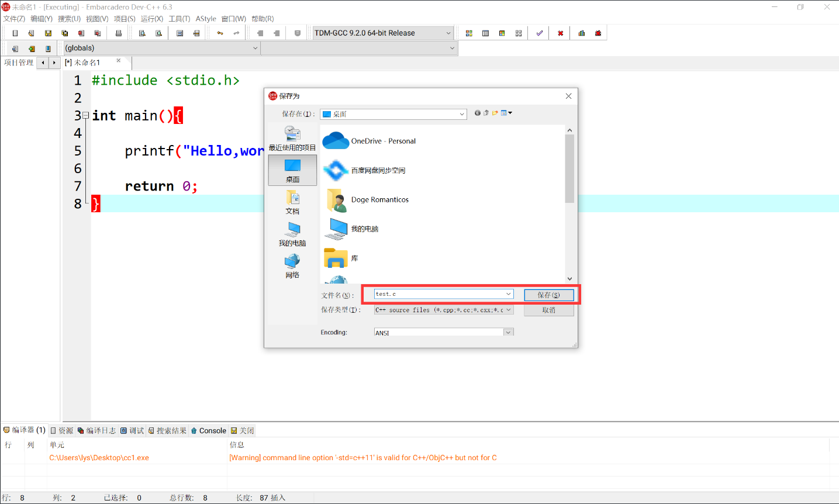
Task: Open the Documents (文档) shortcut in sidebar
Action: [292, 202]
